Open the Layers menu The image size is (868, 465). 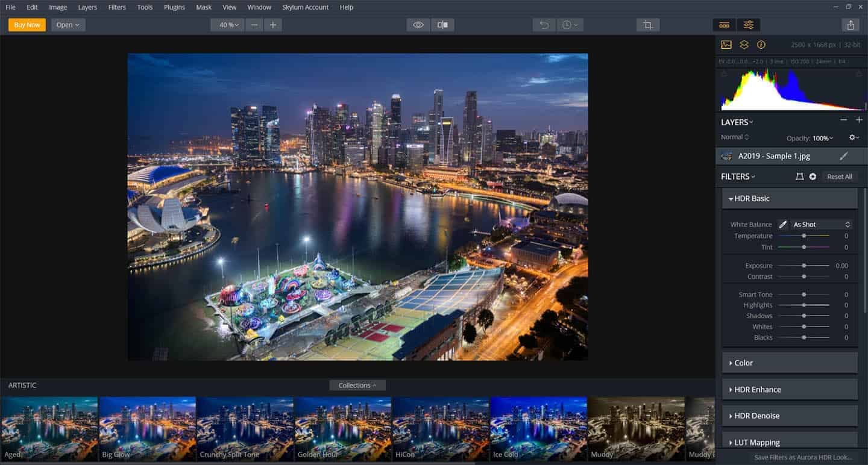coord(87,7)
